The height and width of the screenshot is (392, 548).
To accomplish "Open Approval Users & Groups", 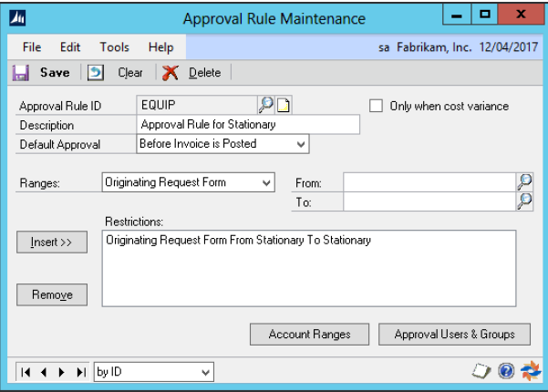I will pos(454,335).
